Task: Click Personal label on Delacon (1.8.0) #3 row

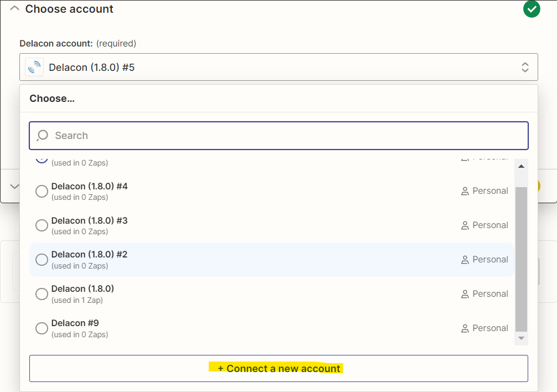Action: (490, 225)
